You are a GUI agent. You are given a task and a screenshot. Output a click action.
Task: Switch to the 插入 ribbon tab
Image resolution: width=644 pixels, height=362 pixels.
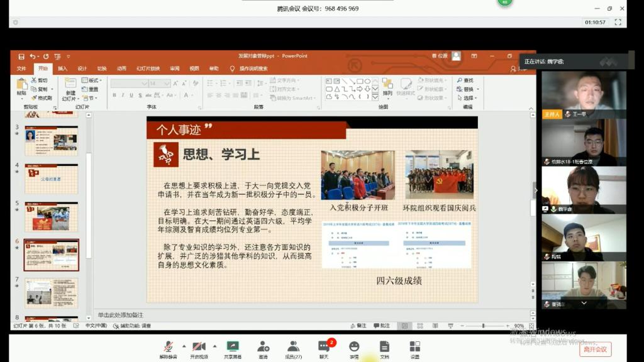point(62,69)
